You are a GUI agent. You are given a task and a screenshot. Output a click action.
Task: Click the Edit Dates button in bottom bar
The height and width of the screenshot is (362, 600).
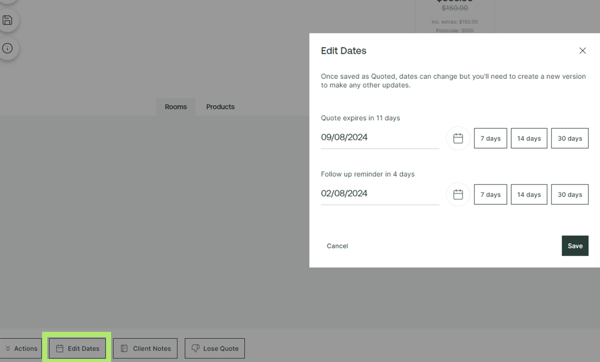(x=77, y=348)
